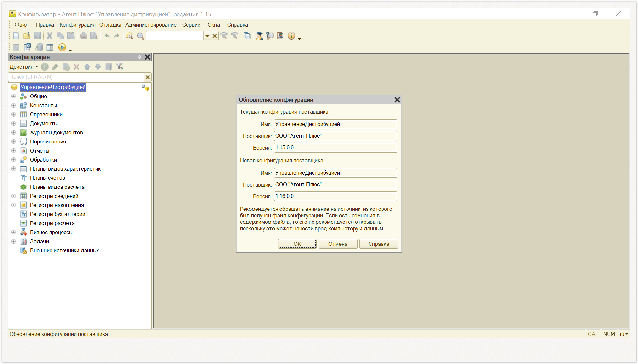Viewport: 638px width, 364px height.
Task: Click the new version field 1.16.0.0
Action: (336, 196)
